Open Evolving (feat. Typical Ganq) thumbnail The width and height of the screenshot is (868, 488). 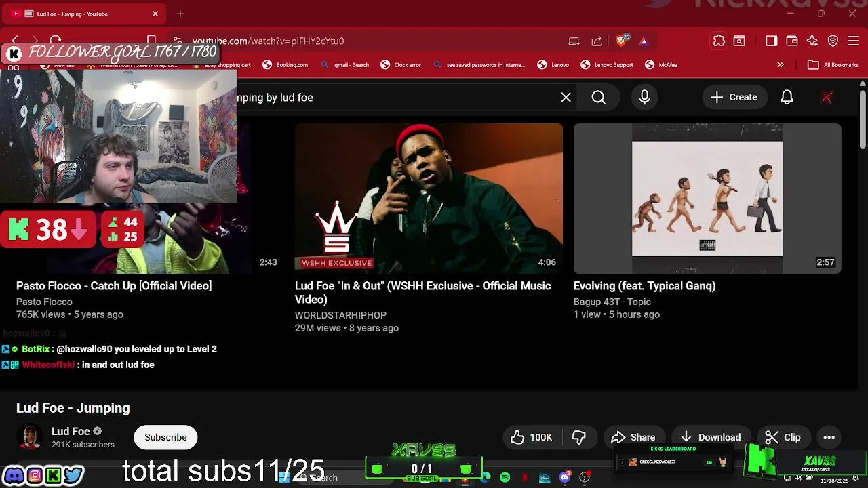707,199
